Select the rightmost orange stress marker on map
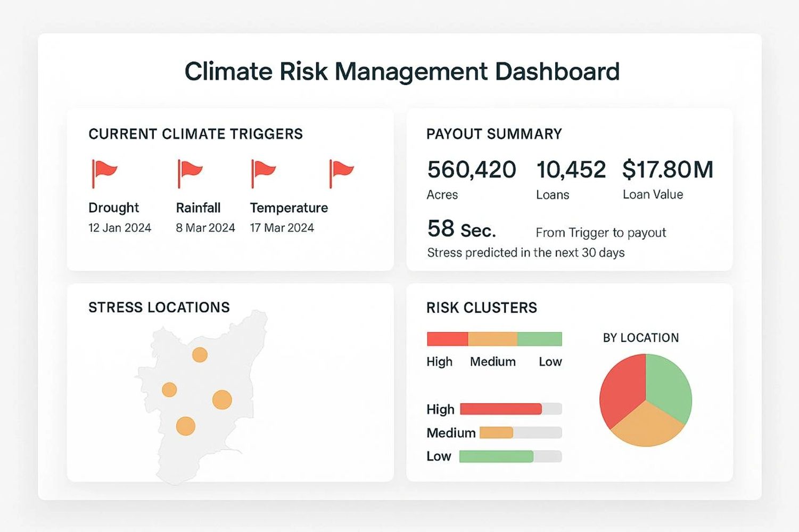The height and width of the screenshot is (532, 799). 222,400
